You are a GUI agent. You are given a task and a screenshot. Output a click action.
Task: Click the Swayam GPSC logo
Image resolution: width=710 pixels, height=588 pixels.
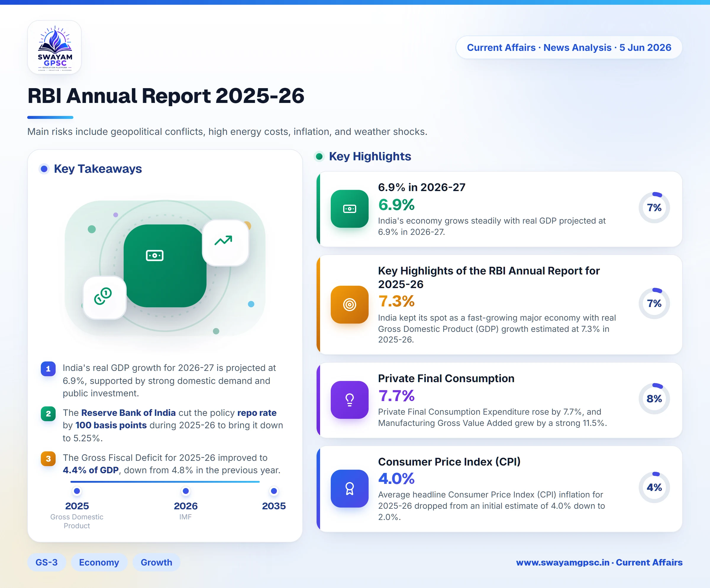point(54,47)
